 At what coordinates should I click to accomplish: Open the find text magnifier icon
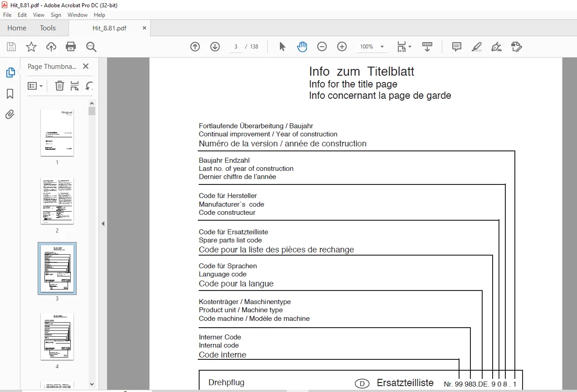(91, 47)
